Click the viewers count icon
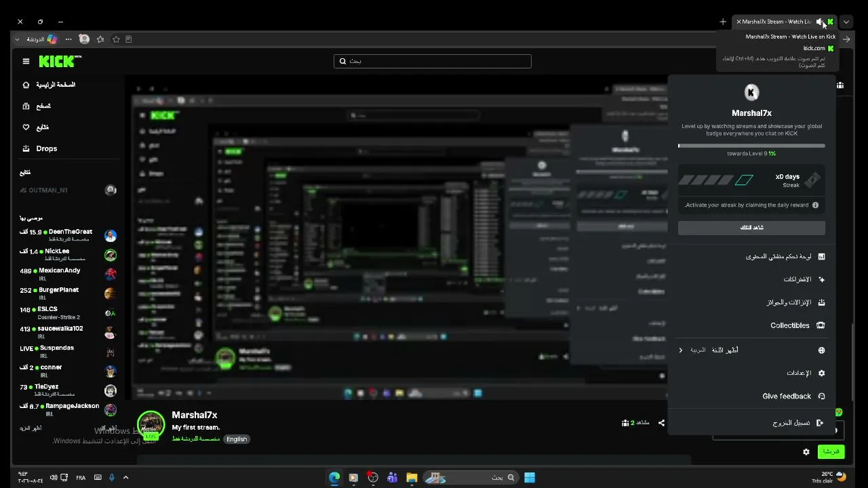This screenshot has width=868, height=488. tap(625, 423)
